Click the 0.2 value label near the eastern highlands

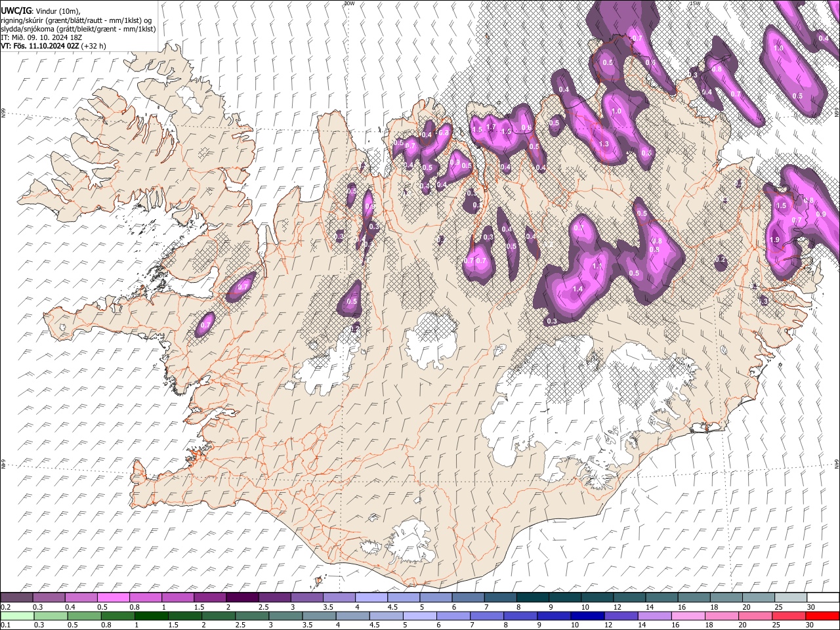tap(720, 261)
